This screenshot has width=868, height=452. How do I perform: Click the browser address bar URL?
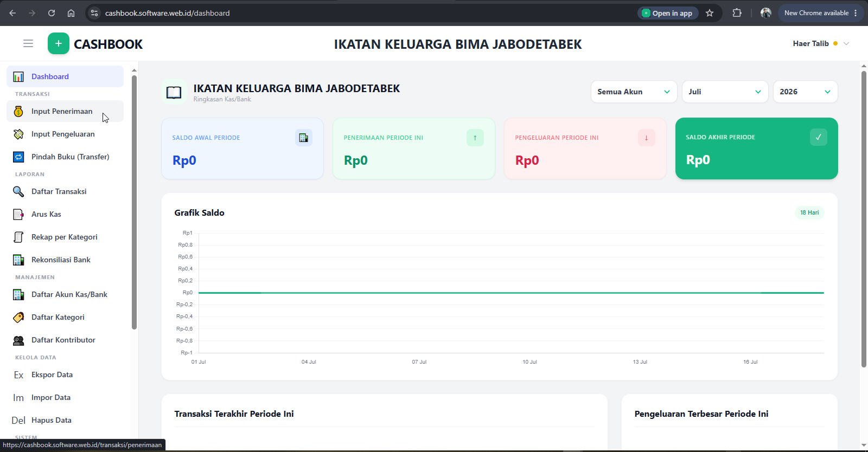(167, 13)
